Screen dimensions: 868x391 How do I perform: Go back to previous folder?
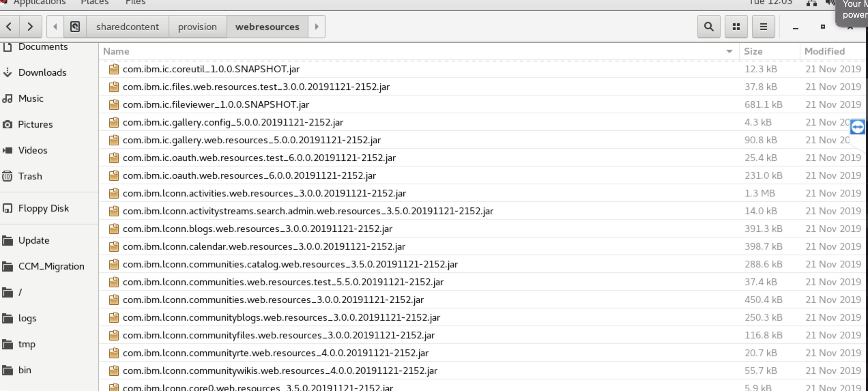point(9,27)
